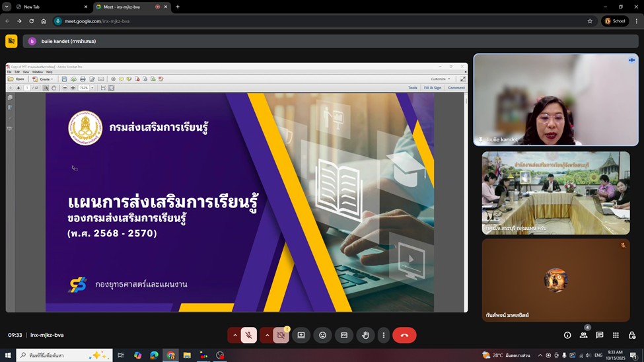Unmute the microphone in Meet
Screen dimensions: 644x362
(x=249, y=335)
